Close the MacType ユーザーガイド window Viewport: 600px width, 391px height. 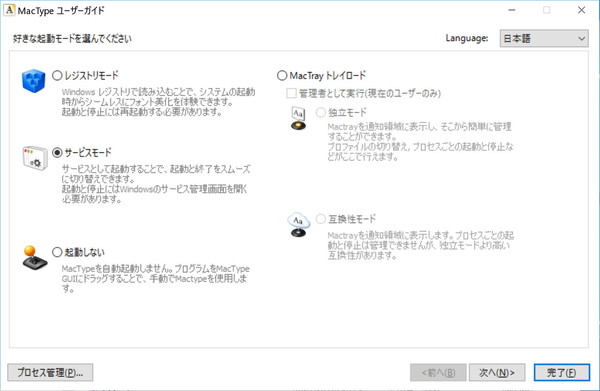581,10
